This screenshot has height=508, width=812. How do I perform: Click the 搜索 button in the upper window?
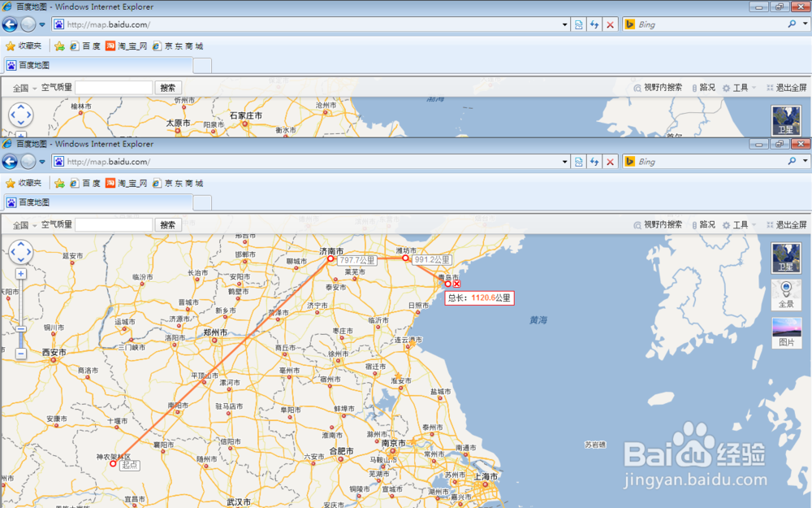point(168,88)
